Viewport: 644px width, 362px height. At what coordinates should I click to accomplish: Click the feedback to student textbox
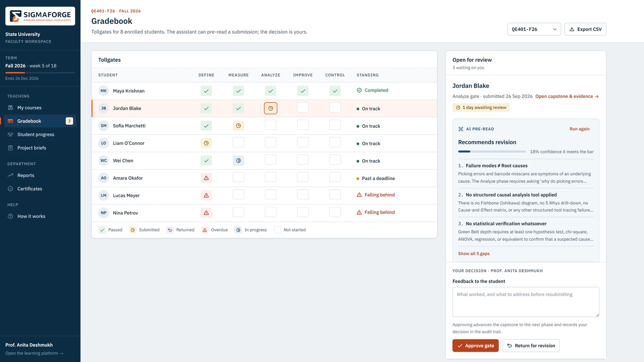[x=526, y=302]
